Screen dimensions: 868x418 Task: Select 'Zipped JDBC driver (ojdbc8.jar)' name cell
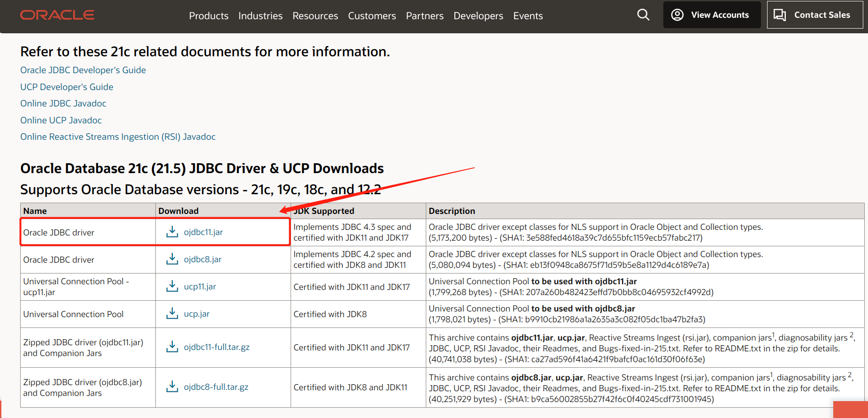tap(88, 388)
